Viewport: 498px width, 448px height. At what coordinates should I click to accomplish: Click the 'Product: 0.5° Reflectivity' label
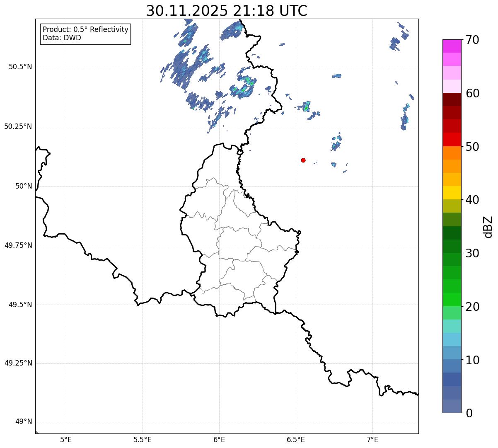[x=85, y=30]
